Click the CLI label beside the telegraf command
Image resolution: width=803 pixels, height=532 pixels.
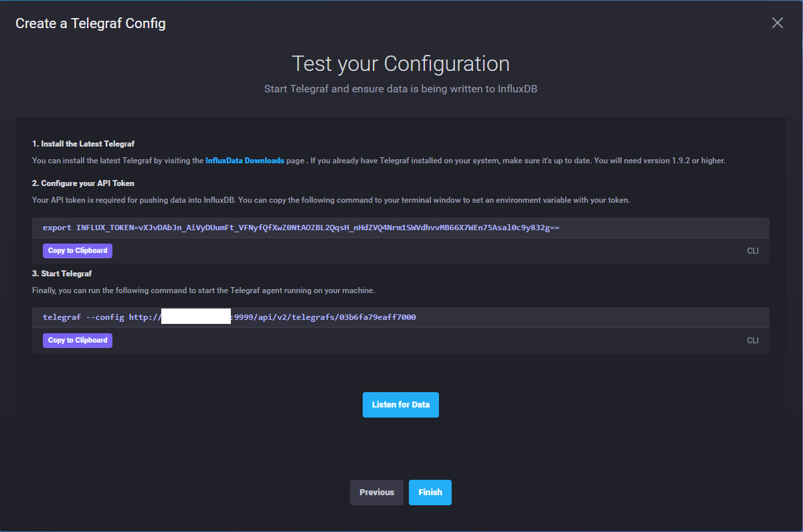click(753, 341)
